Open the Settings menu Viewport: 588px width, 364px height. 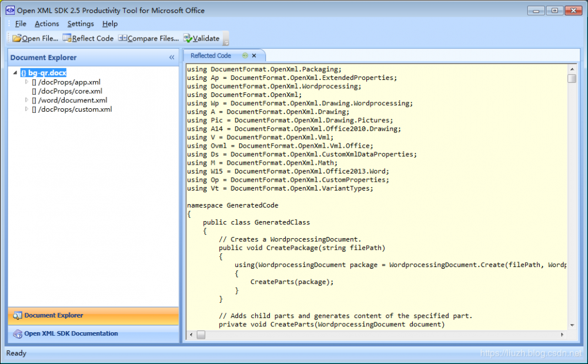(x=81, y=24)
